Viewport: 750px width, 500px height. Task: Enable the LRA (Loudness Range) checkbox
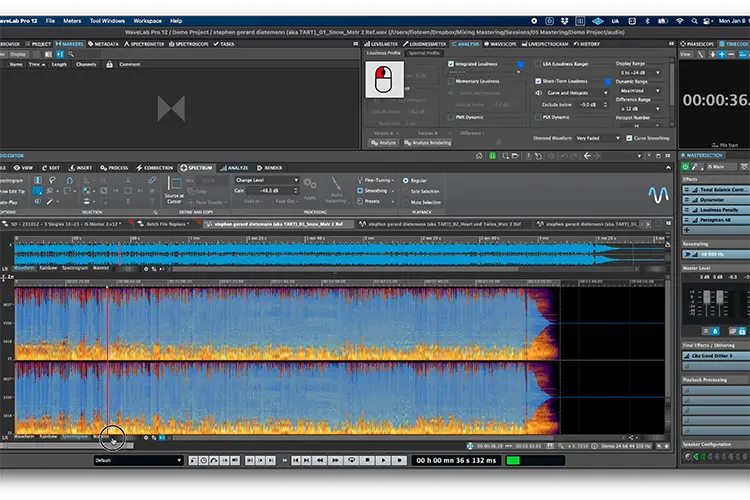pyautogui.click(x=538, y=64)
